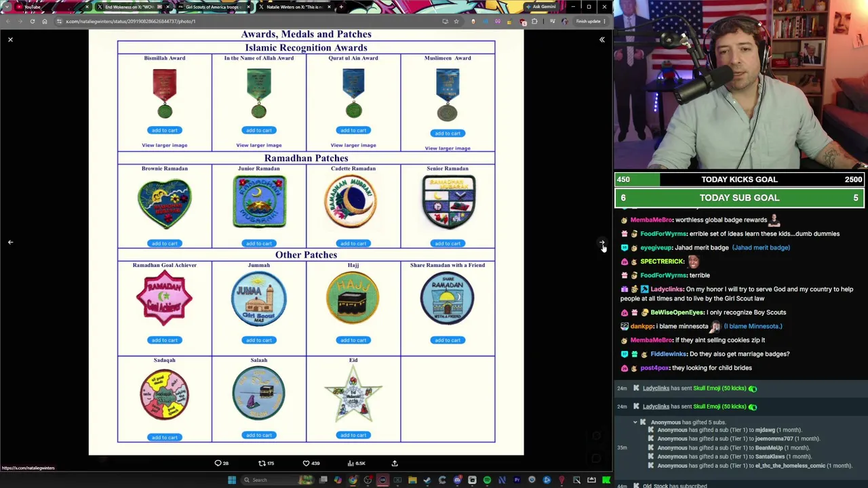Viewport: 868px width, 488px height.
Task: Click the Today Kicks Goal progress bar
Action: (739, 180)
